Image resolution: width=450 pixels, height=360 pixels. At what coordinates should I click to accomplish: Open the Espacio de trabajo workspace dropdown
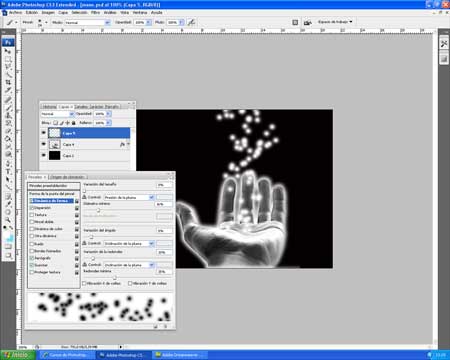click(x=335, y=22)
